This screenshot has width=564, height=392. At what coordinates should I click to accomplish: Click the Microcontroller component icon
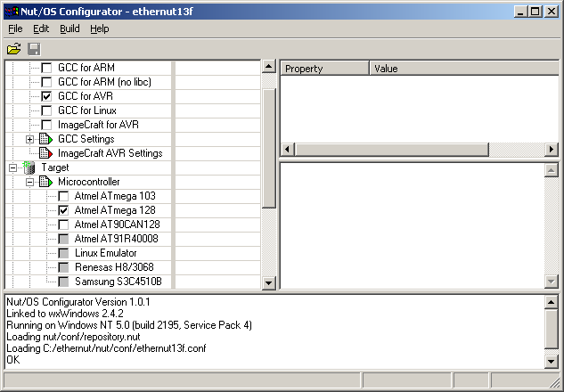point(45,182)
